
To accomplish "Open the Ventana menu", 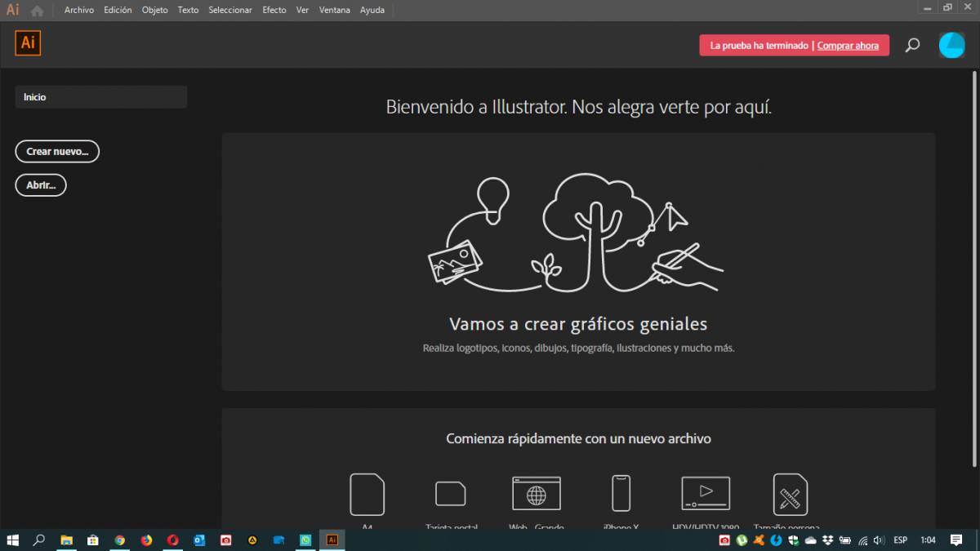I will 336,11.
